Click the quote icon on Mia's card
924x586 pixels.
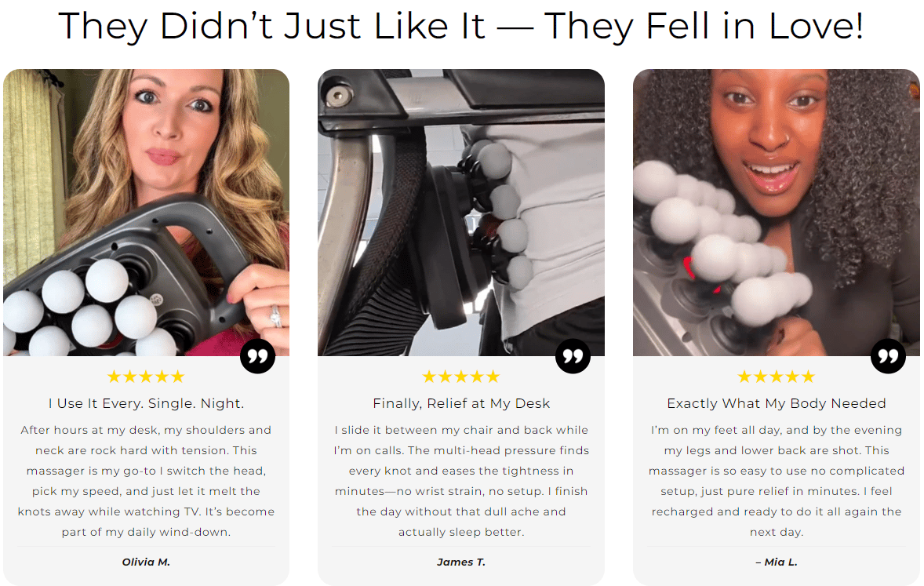tap(888, 356)
